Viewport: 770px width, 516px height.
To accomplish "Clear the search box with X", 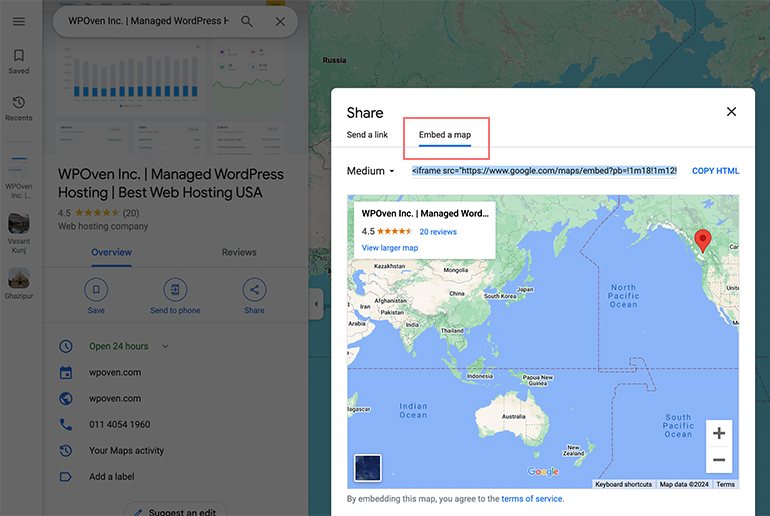I will [x=280, y=22].
